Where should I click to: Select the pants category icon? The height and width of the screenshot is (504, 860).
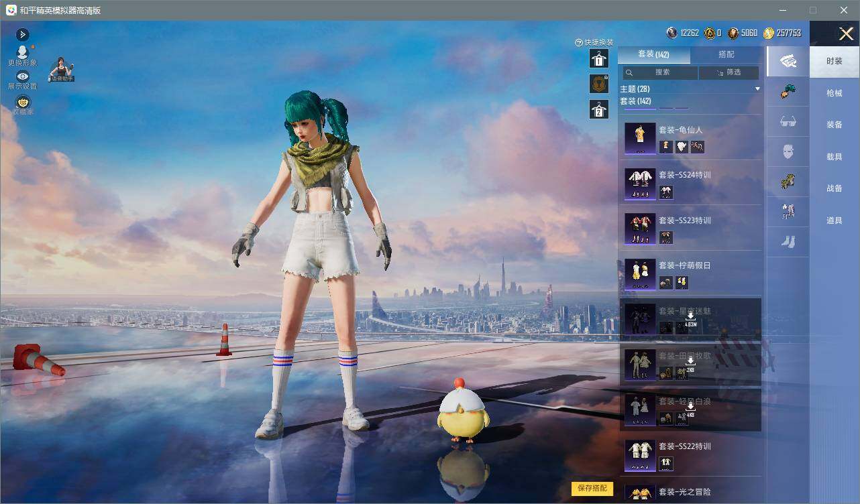click(x=788, y=211)
